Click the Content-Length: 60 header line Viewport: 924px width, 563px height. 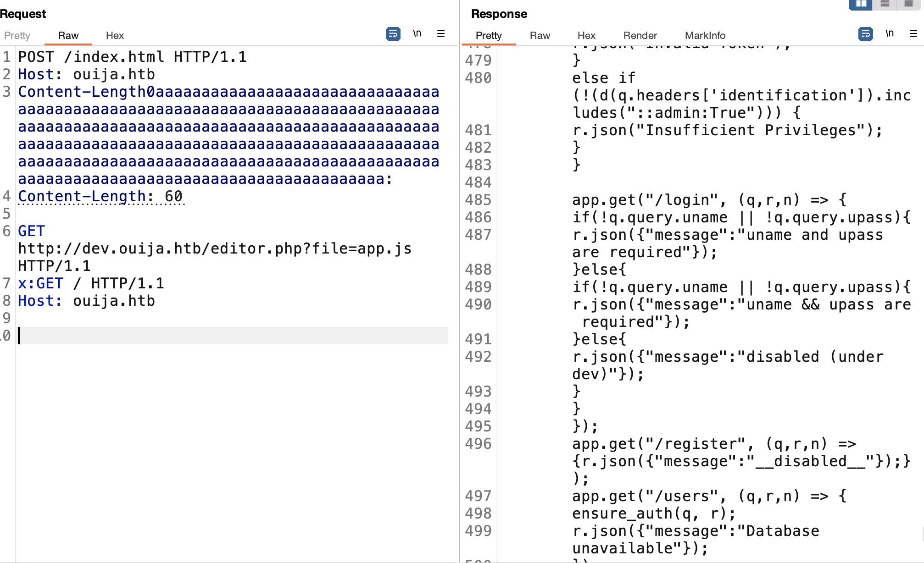coord(100,196)
